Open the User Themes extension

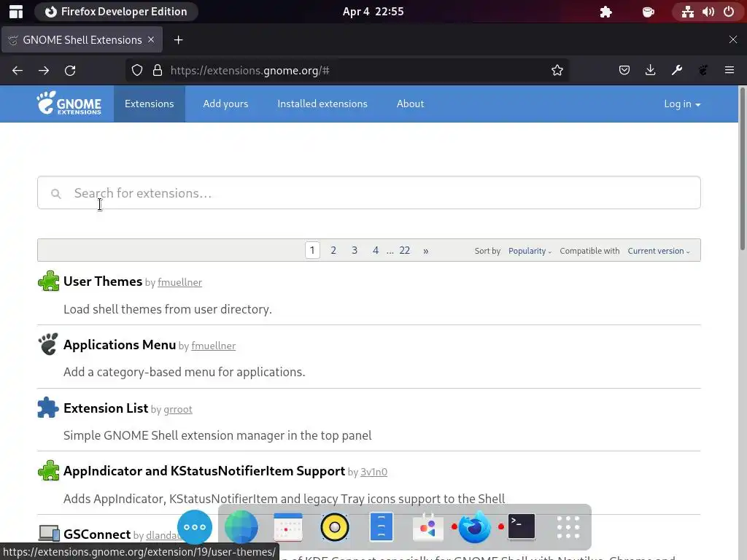[103, 281]
